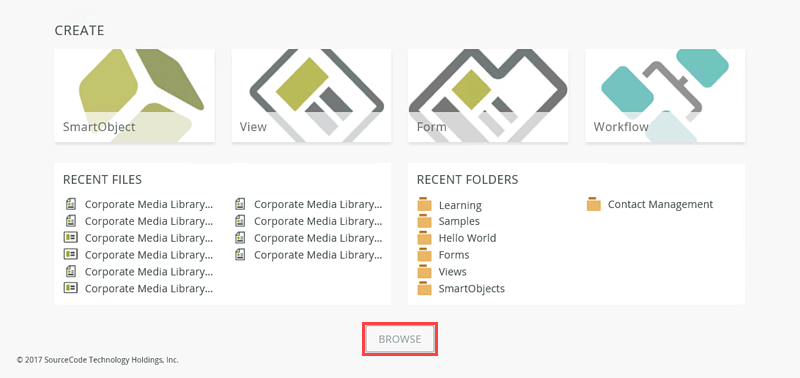The image size is (800, 378).
Task: Start a new Workflow from tile
Action: (x=665, y=95)
